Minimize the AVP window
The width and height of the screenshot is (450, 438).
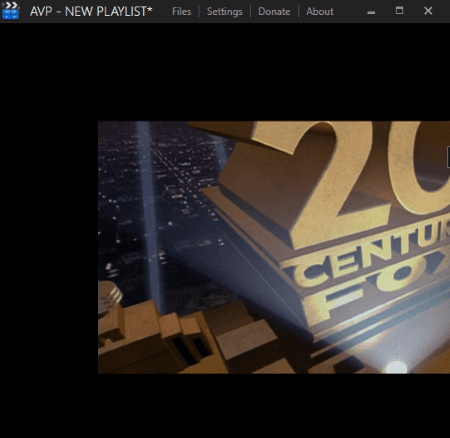pyautogui.click(x=371, y=12)
